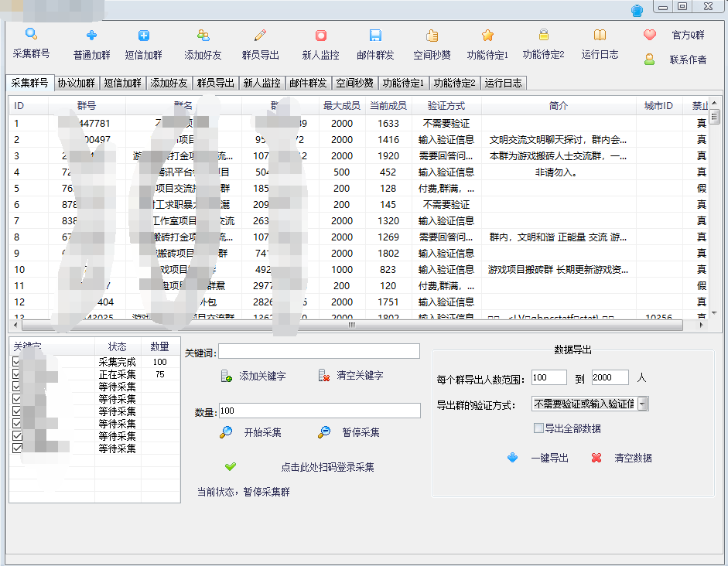728x566 pixels.
Task: Open the 新人监控 red record toolbar icon
Action: pyautogui.click(x=321, y=36)
